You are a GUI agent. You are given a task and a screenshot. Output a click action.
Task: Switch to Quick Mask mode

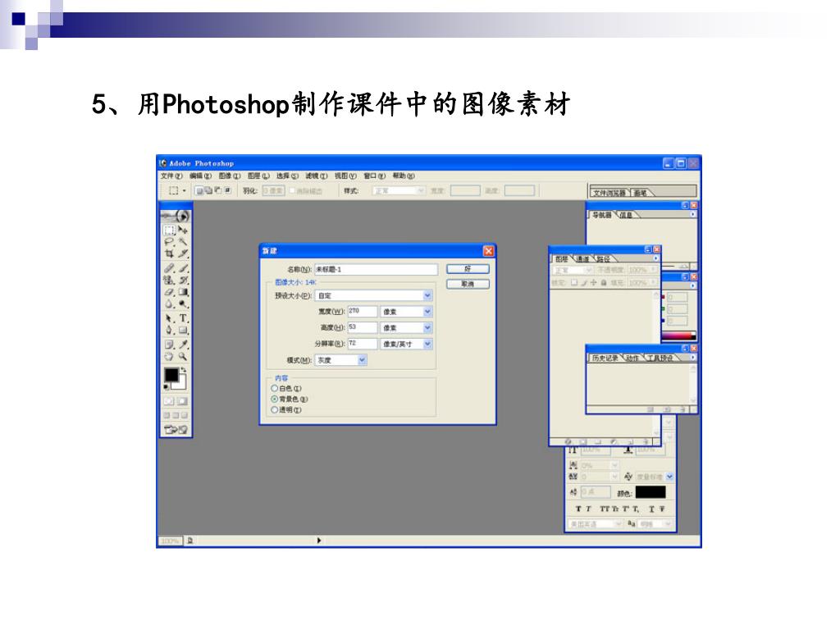182,401
